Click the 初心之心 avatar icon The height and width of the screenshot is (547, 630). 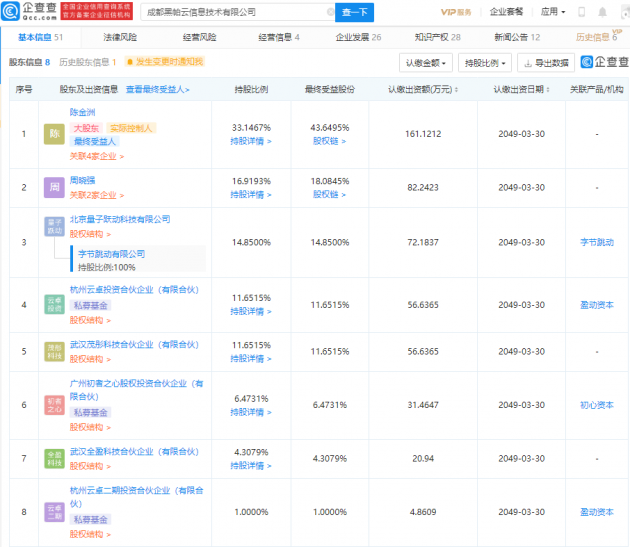click(54, 405)
